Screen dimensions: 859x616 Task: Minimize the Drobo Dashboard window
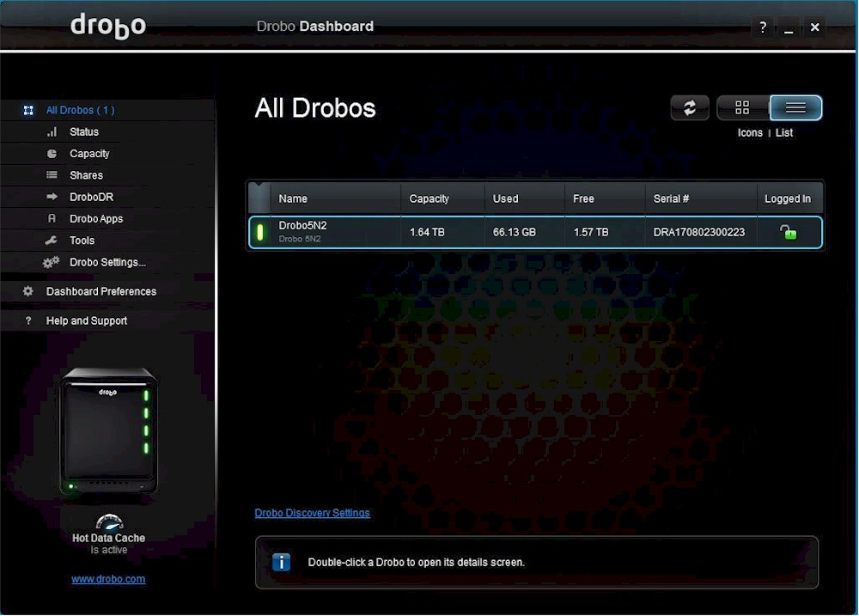point(789,27)
